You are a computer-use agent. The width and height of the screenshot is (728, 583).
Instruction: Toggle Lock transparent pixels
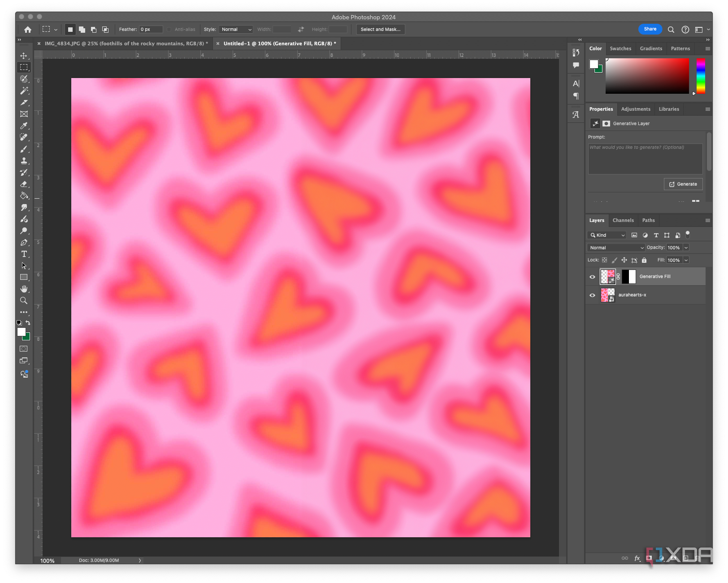tap(604, 260)
